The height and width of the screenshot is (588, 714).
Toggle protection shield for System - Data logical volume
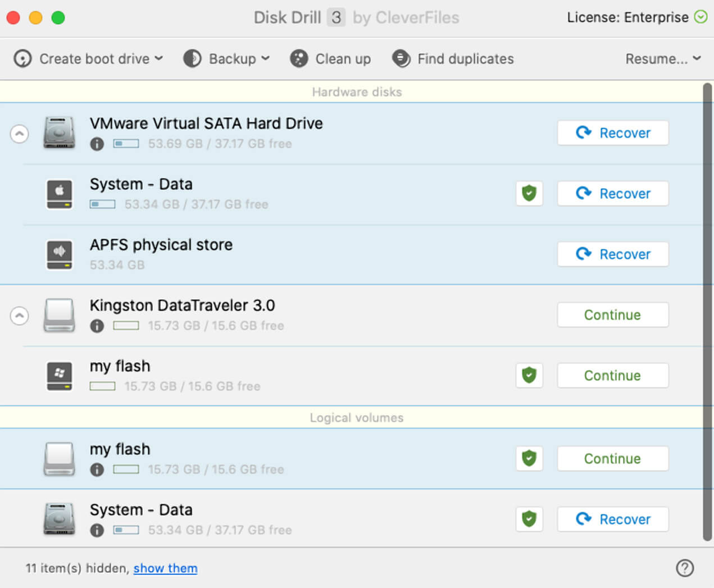point(529,519)
